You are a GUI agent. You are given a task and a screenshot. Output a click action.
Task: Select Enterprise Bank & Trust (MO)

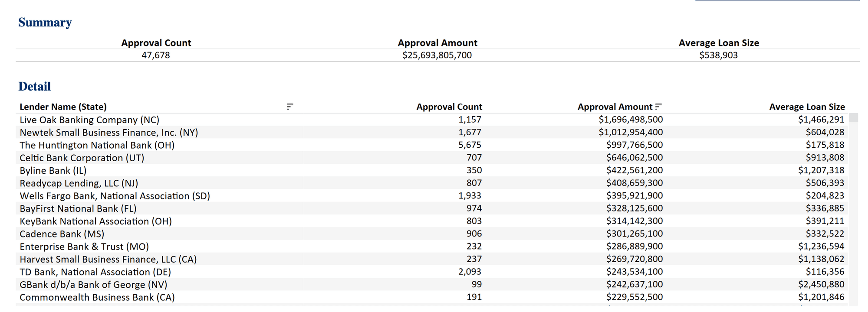click(x=84, y=247)
